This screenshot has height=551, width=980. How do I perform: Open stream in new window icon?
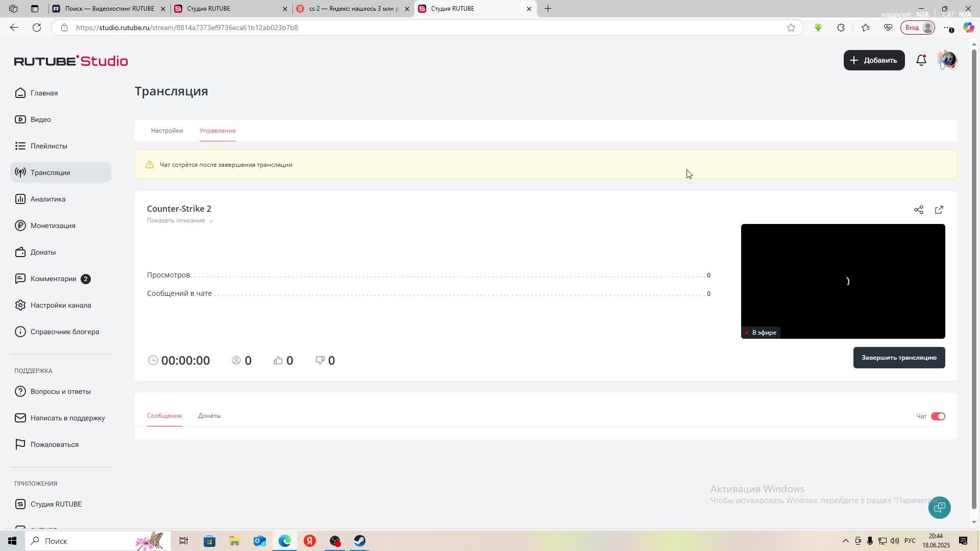pos(939,210)
